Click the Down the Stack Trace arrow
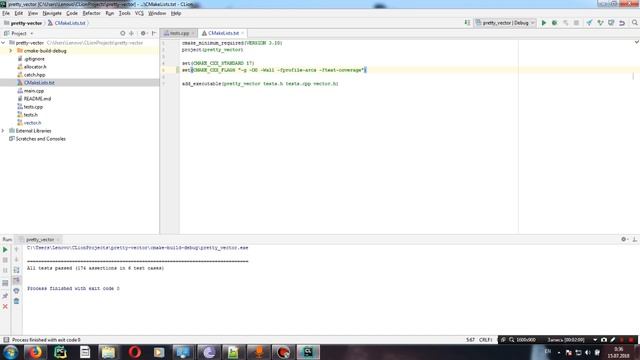The width and height of the screenshot is (640, 360). (16, 260)
